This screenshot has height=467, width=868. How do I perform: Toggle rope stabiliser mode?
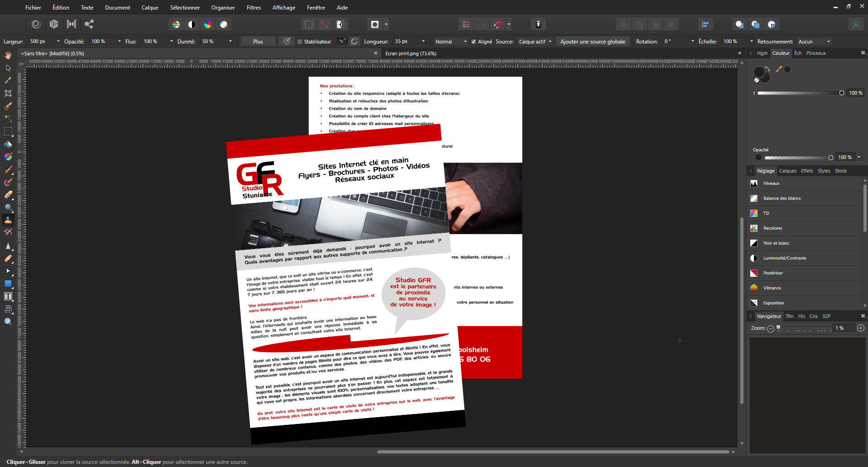342,41
